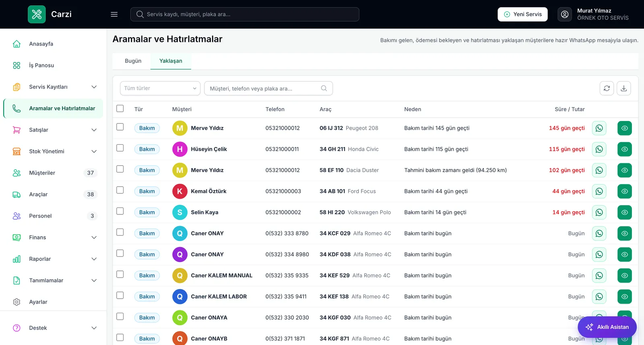
Task: Click the Yeni Servis button
Action: (x=522, y=14)
